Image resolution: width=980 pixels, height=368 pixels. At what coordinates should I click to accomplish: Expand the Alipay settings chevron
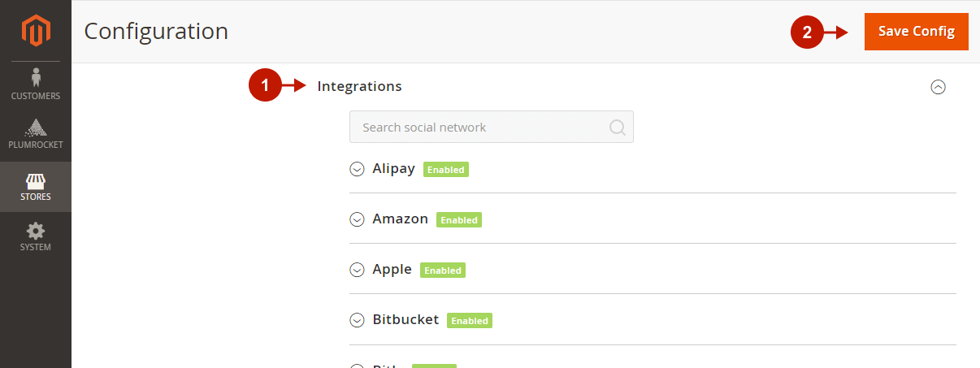tap(357, 169)
